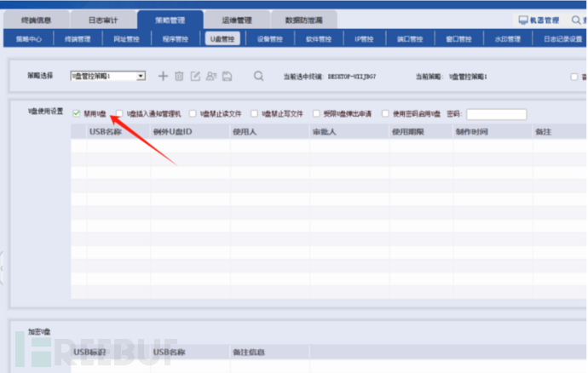Enable 使用密码启用U盘 checkbox
This screenshot has height=373, width=588.
pos(385,113)
